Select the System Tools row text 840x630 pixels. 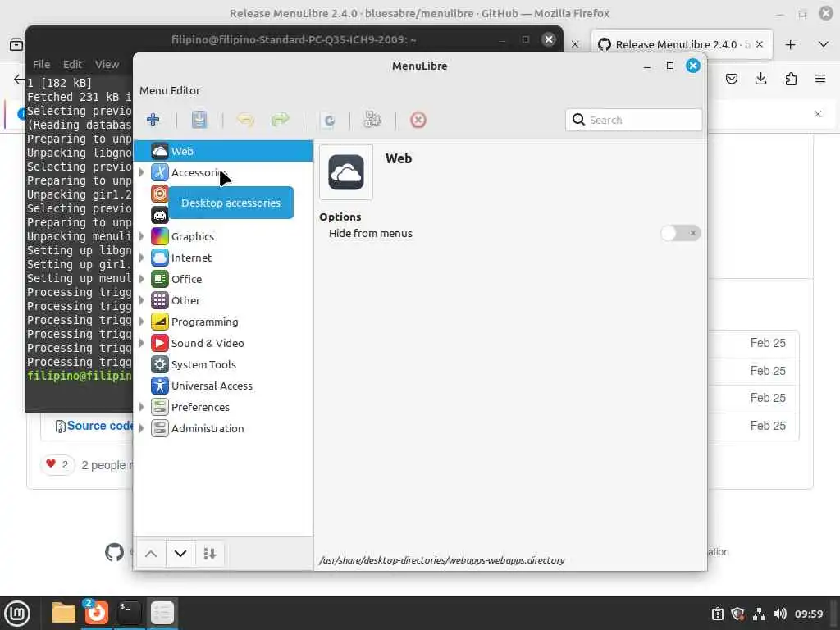coord(203,365)
